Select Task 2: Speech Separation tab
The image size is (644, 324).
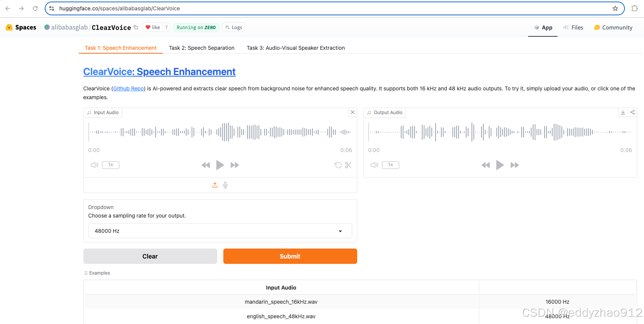coord(202,48)
